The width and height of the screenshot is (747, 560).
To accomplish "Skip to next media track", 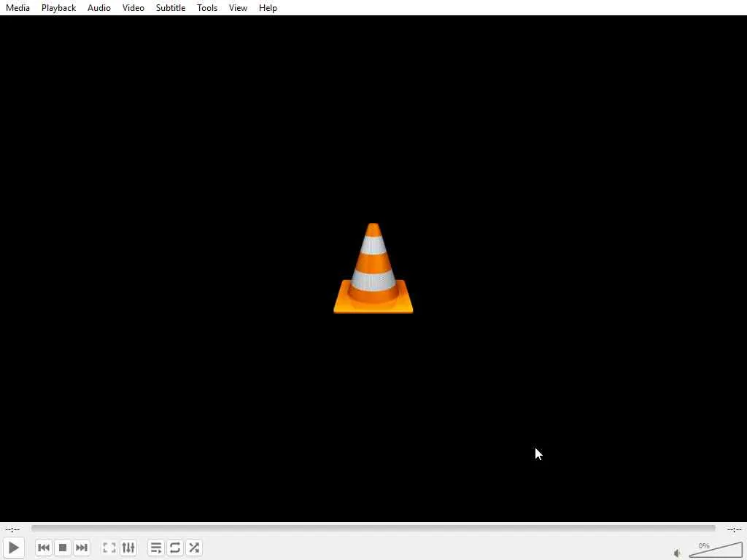I will pyautogui.click(x=82, y=548).
